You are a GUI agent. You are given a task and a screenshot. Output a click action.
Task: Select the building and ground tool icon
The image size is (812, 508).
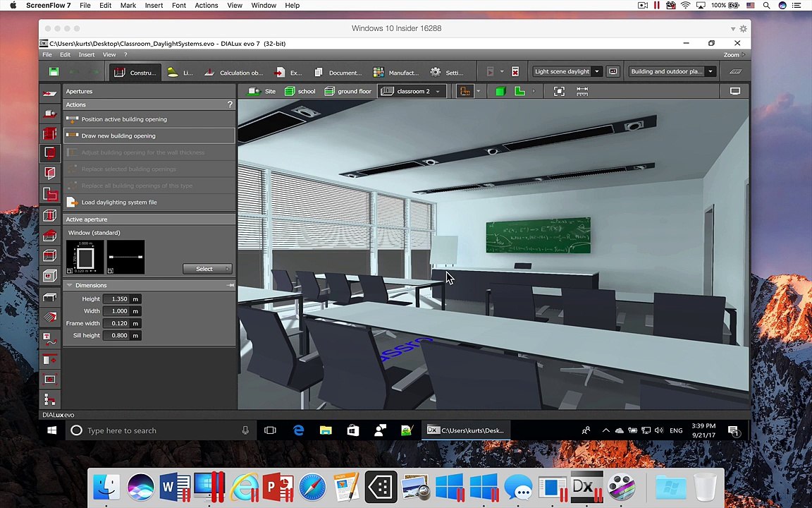click(x=50, y=113)
